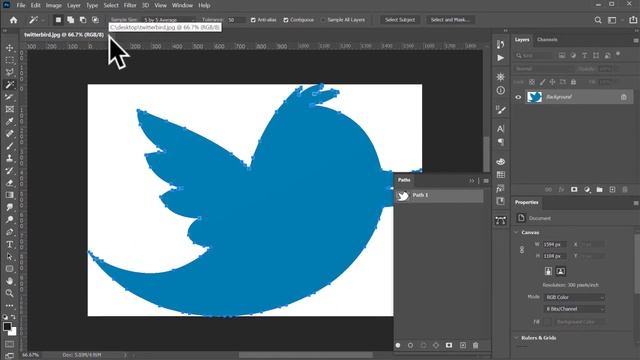Image resolution: width=640 pixels, height=360 pixels.
Task: Select the Frame tool
Action: pos(9,109)
